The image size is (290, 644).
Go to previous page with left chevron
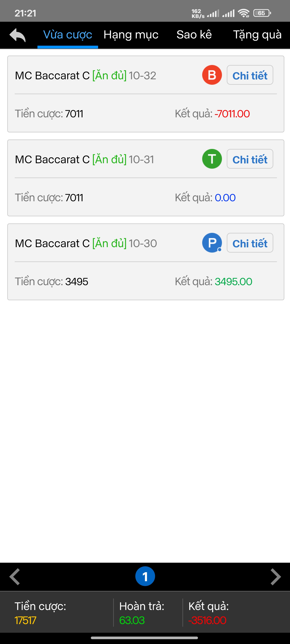[15, 577]
